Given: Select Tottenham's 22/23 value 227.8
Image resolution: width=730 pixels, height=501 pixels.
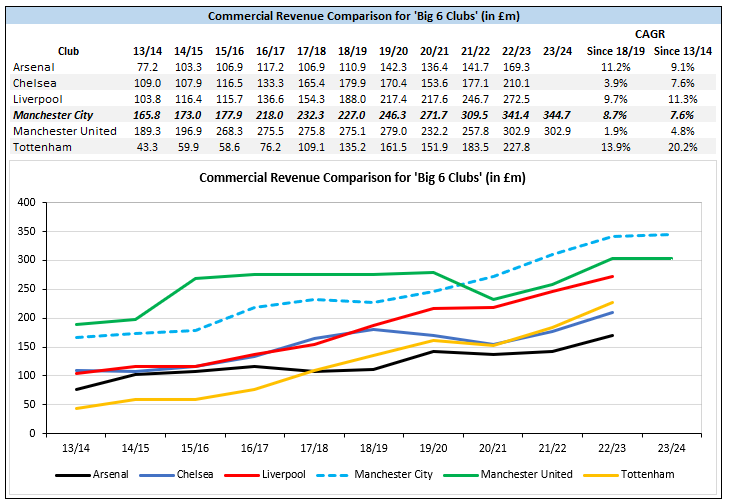Looking at the screenshot, I should [x=516, y=147].
